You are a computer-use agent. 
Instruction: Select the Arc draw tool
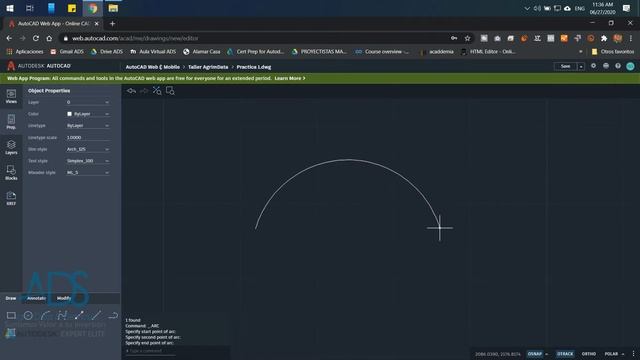[45, 315]
